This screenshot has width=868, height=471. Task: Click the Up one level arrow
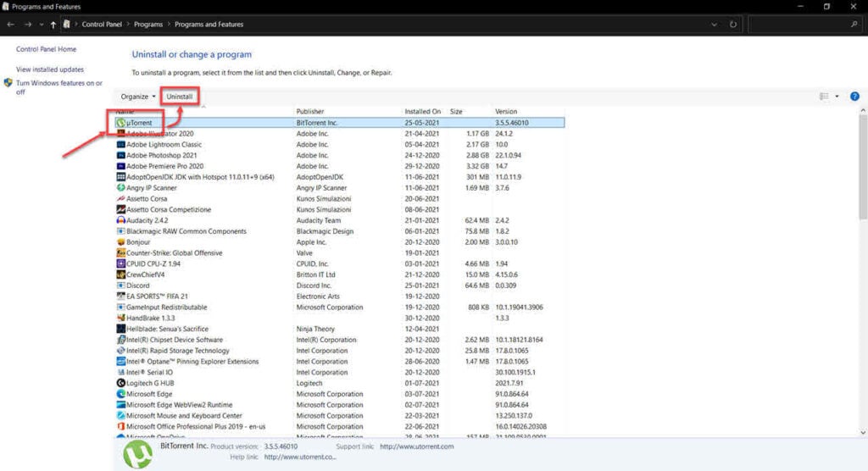click(x=53, y=25)
